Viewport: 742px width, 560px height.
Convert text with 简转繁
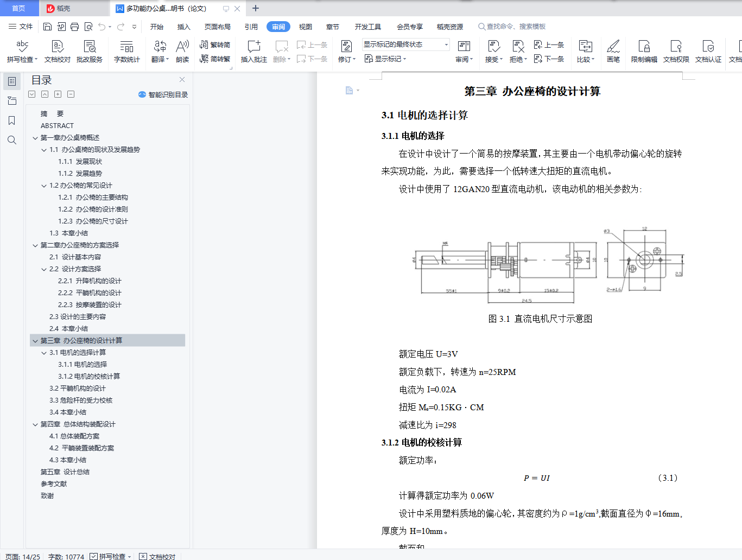click(x=215, y=59)
